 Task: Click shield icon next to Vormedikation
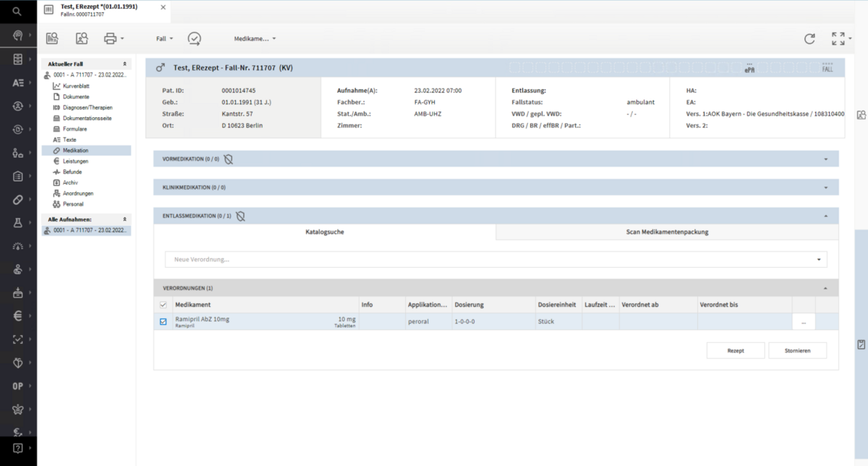pyautogui.click(x=228, y=158)
